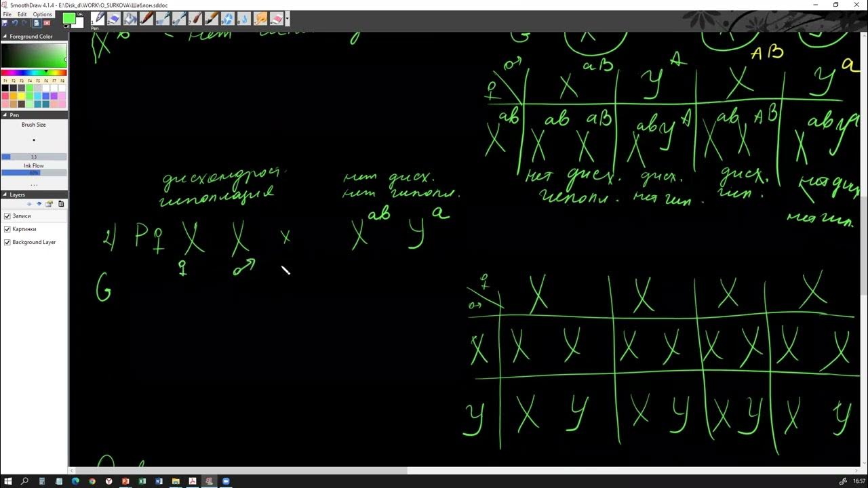This screenshot has width=868, height=488.
Task: Toggle visibility of the Записи layer
Action: click(7, 216)
